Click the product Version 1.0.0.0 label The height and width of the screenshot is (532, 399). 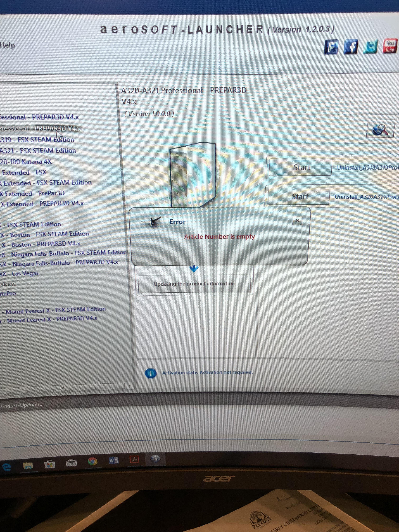(x=149, y=114)
